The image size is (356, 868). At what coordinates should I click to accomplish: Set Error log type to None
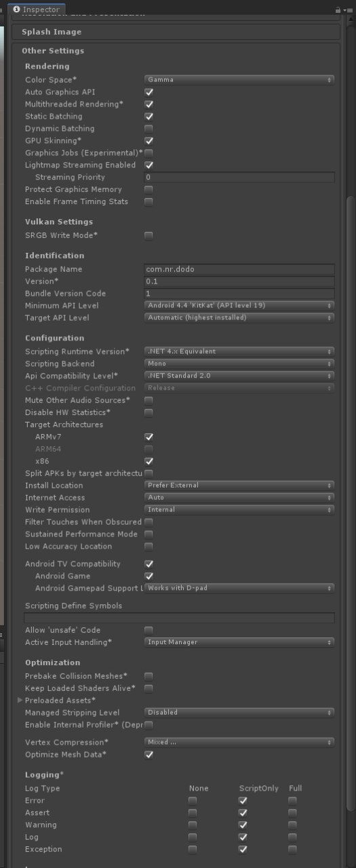[193, 801]
